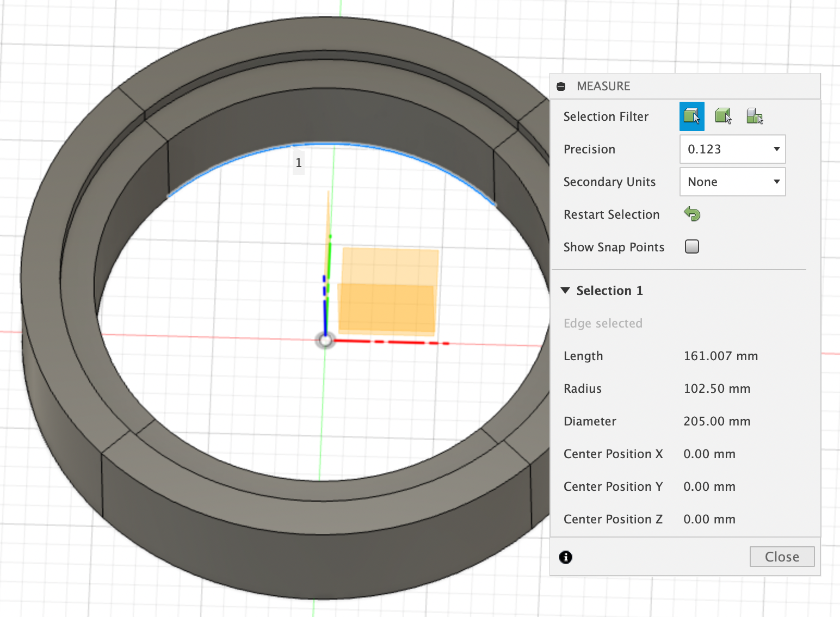Screen dimensions: 840x617
Task: Click the Center Position Z value
Action: pyautogui.click(x=709, y=519)
